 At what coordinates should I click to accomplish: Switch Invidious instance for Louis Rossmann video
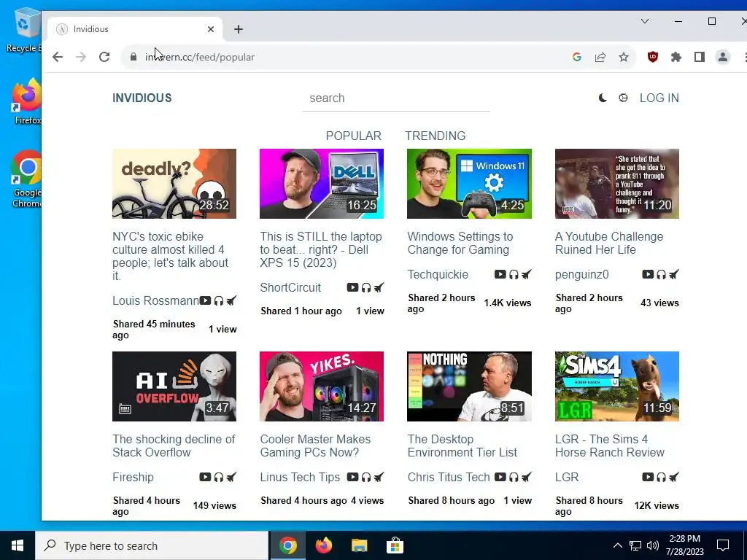(x=231, y=300)
